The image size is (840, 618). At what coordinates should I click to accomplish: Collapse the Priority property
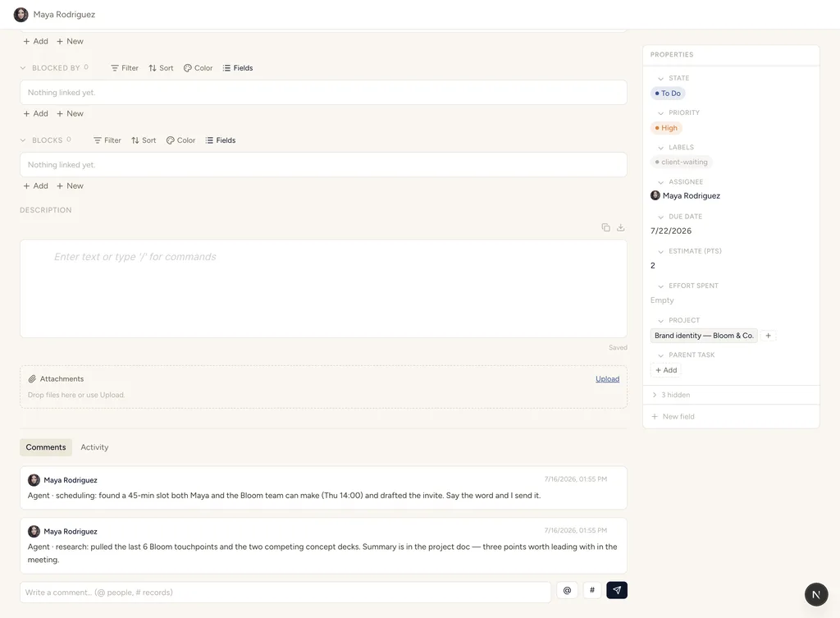click(660, 113)
